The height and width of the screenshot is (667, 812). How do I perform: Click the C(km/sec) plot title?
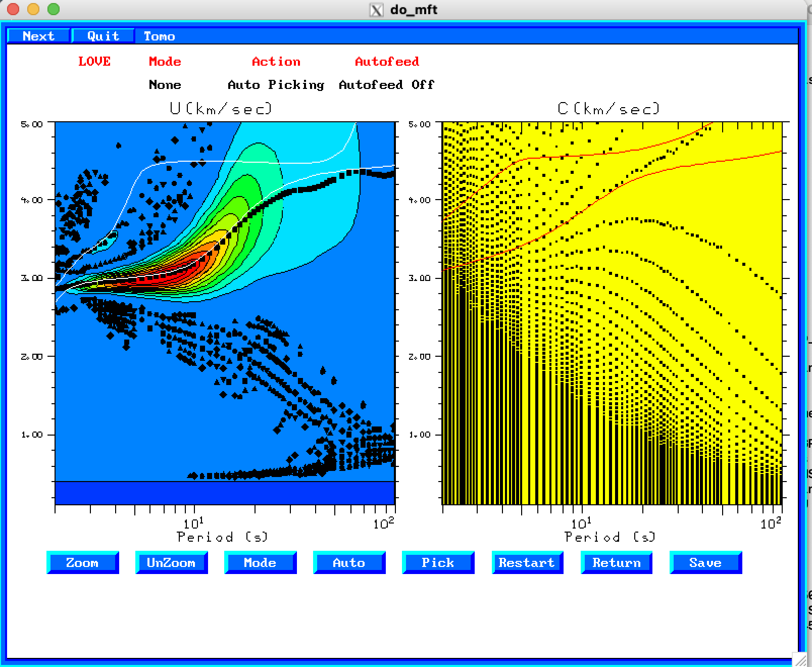coord(608,108)
